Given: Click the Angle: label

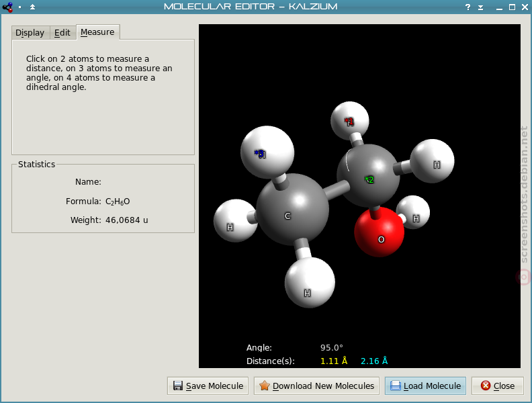Looking at the screenshot, I should point(259,348).
